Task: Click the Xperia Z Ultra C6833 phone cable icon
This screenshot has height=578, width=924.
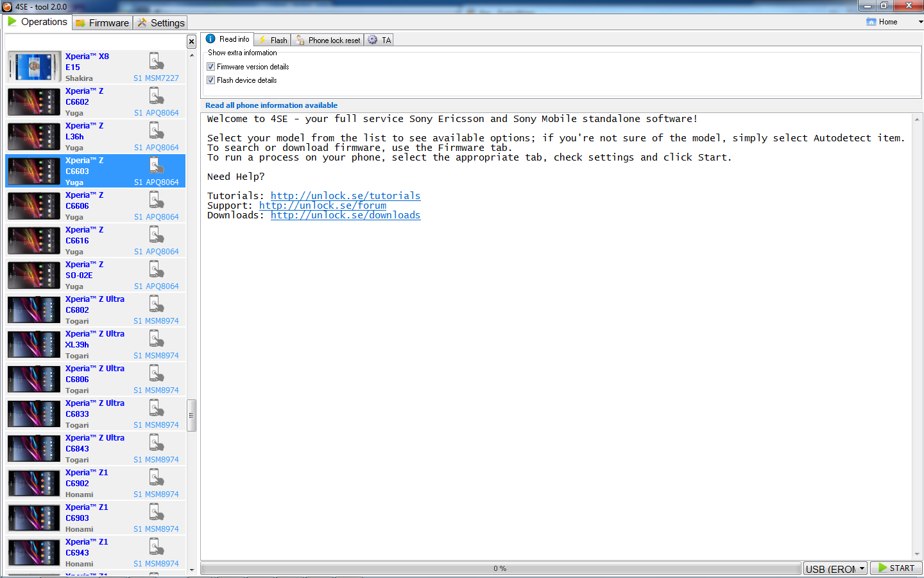Action: coord(157,408)
